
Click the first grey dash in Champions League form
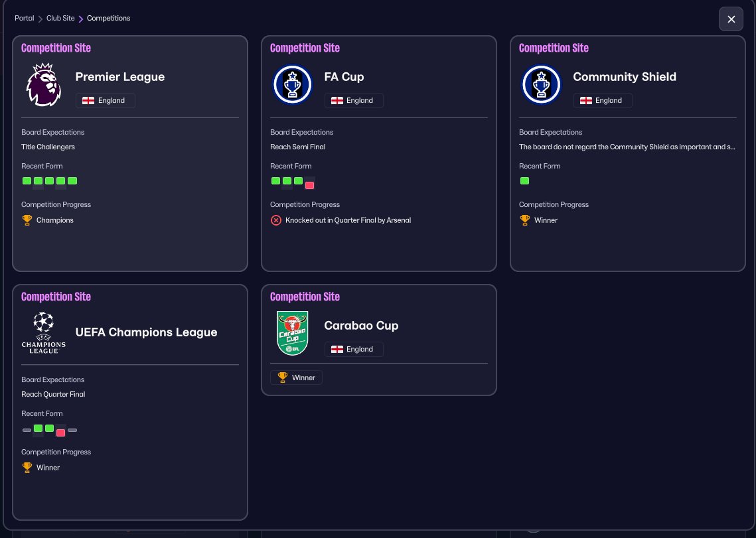(27, 430)
